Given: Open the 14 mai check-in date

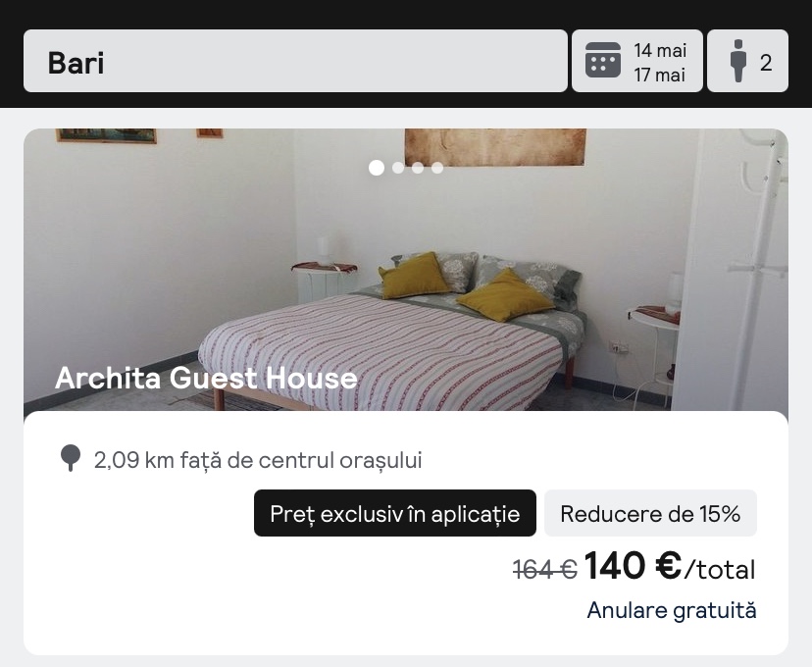Looking at the screenshot, I should click(x=660, y=50).
